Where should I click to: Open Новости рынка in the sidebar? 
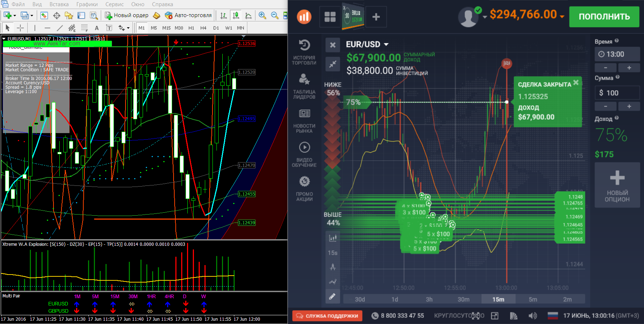click(x=304, y=121)
